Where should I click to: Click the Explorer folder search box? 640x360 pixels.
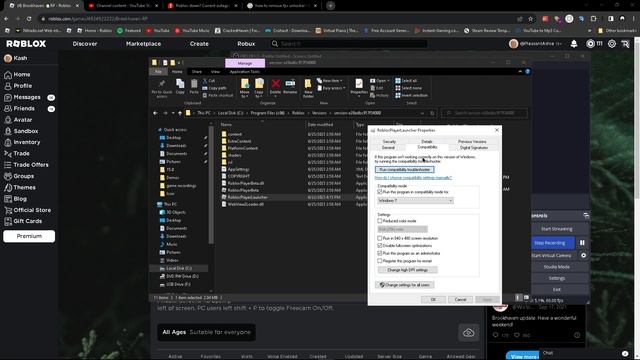click(485, 113)
